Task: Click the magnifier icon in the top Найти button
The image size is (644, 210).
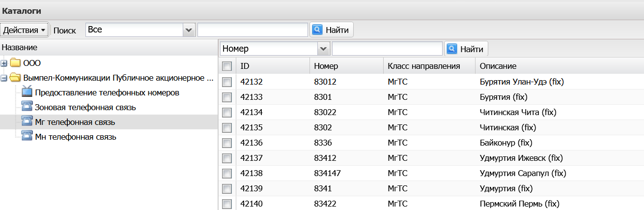Action: [317, 30]
